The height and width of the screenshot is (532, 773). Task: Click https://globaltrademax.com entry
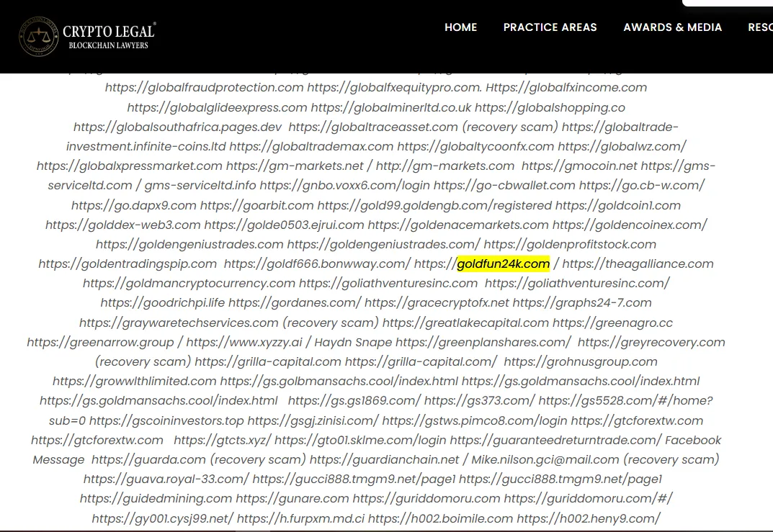point(311,146)
